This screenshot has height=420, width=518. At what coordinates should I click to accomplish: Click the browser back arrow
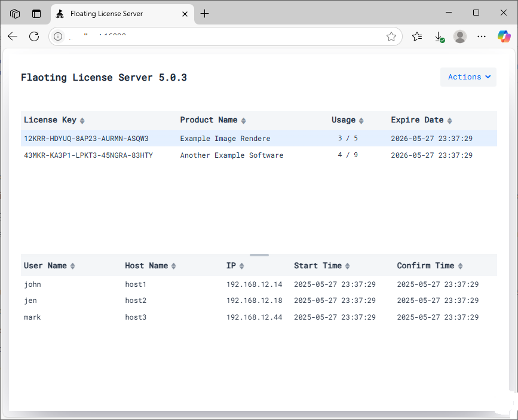coord(13,36)
